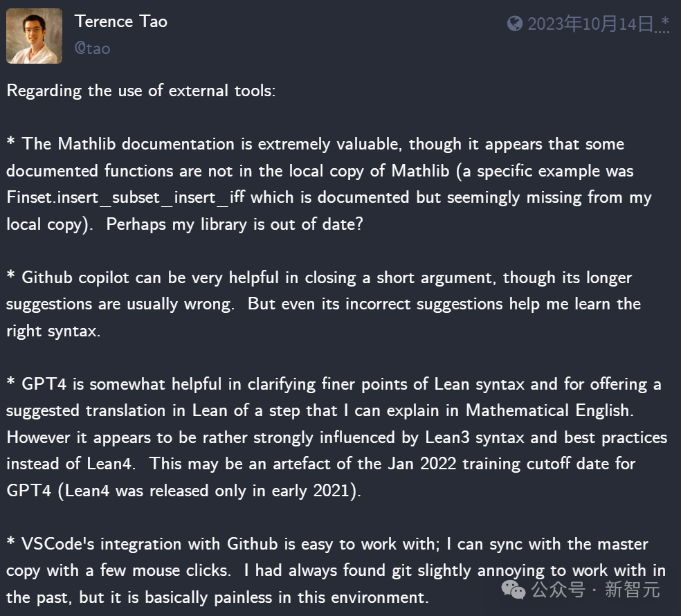Click the edited asterisk indicator after the date
The height and width of the screenshot is (616, 681).
tap(665, 23)
